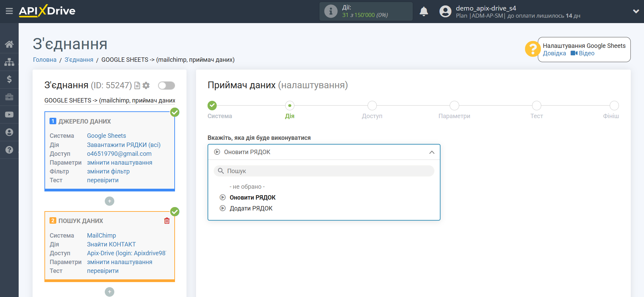Click змінити фільтр link

click(x=108, y=171)
